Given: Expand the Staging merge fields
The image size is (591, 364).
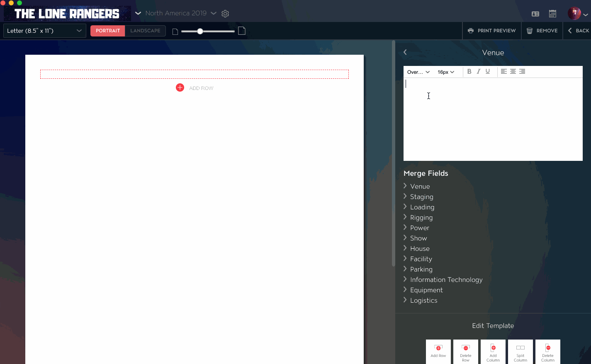Looking at the screenshot, I should pos(418,197).
